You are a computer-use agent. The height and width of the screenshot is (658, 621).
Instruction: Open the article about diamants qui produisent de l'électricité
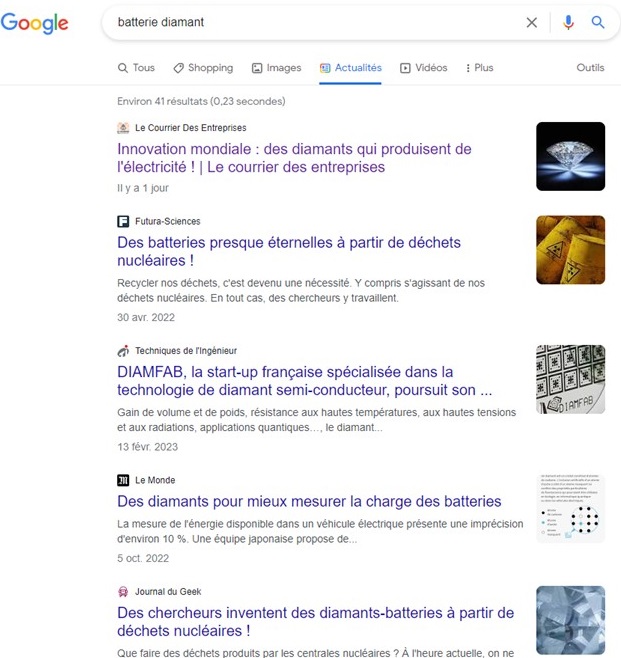pos(294,158)
